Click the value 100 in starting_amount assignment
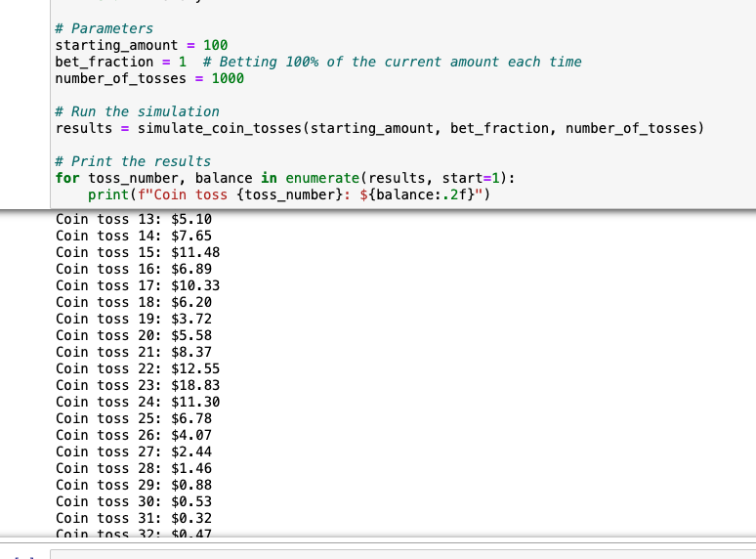Screen dimensions: 756x559 pos(215,45)
